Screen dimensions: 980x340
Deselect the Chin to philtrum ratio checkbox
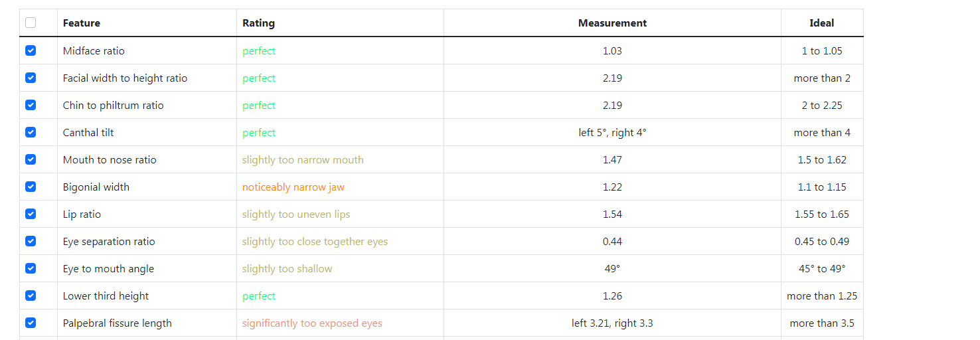click(x=31, y=105)
